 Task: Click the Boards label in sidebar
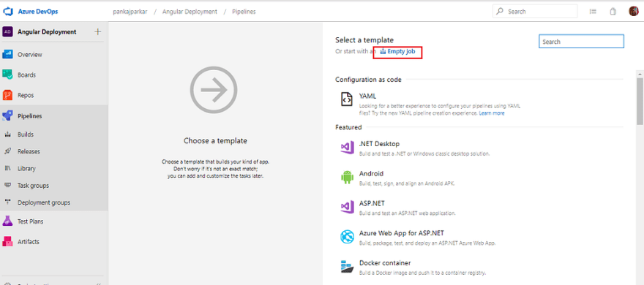coord(26,75)
